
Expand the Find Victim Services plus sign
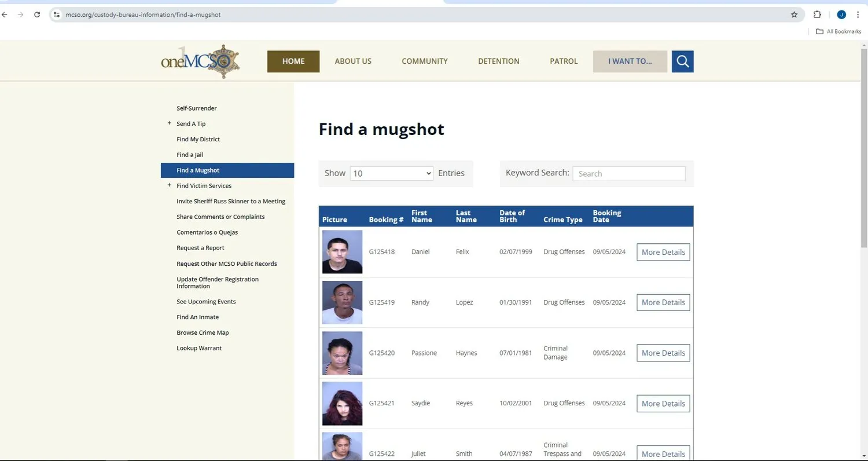170,185
